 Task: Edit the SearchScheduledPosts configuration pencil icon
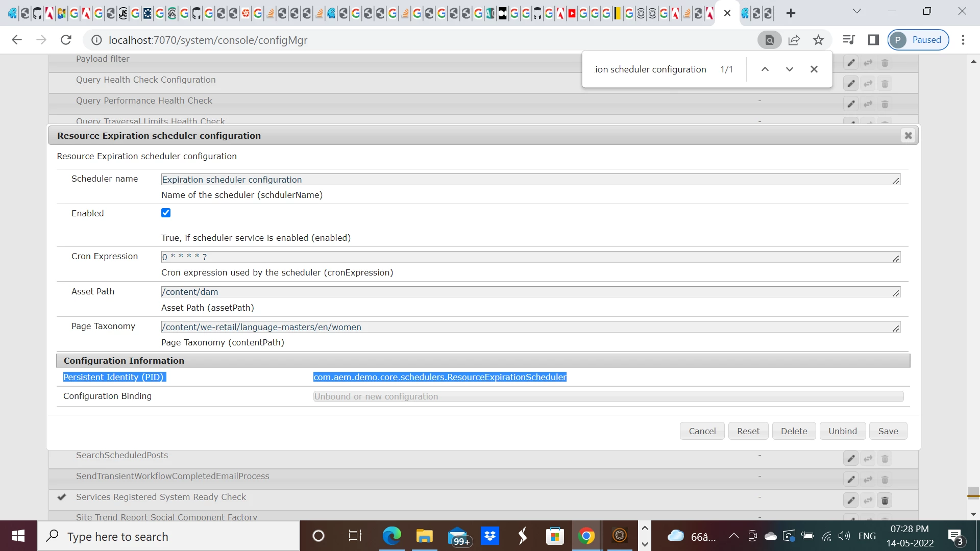[x=851, y=459]
